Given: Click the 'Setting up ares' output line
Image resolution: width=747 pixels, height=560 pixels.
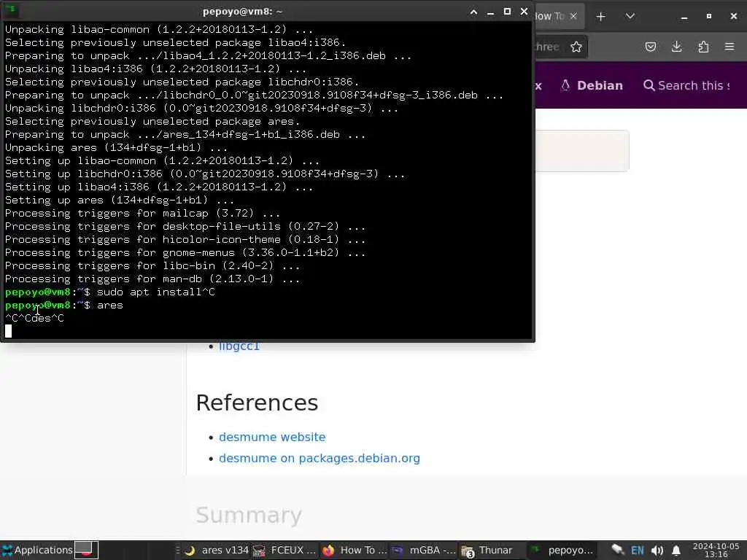Looking at the screenshot, I should click(x=119, y=200).
